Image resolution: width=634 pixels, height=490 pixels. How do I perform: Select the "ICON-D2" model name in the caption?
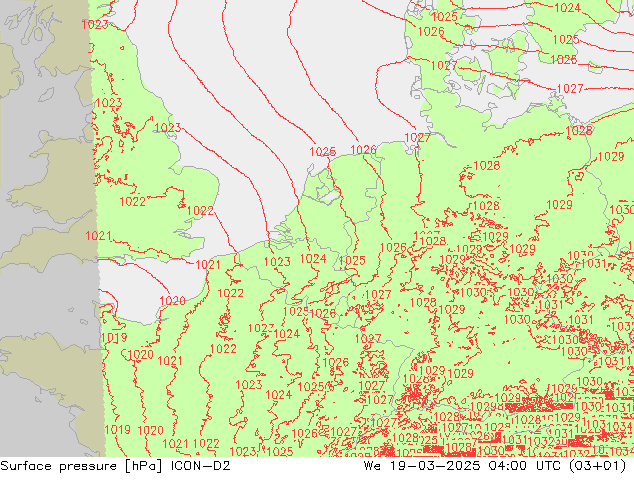point(201,466)
